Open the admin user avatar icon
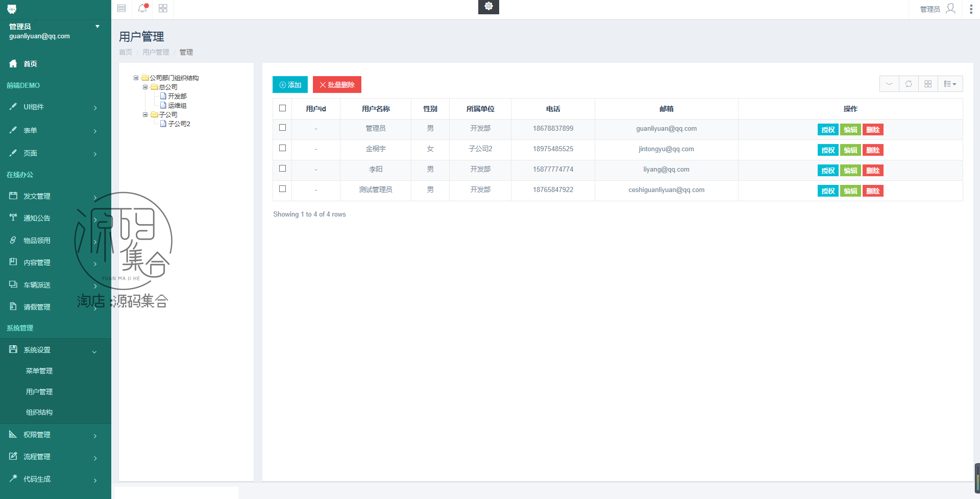980x499 pixels. point(950,9)
